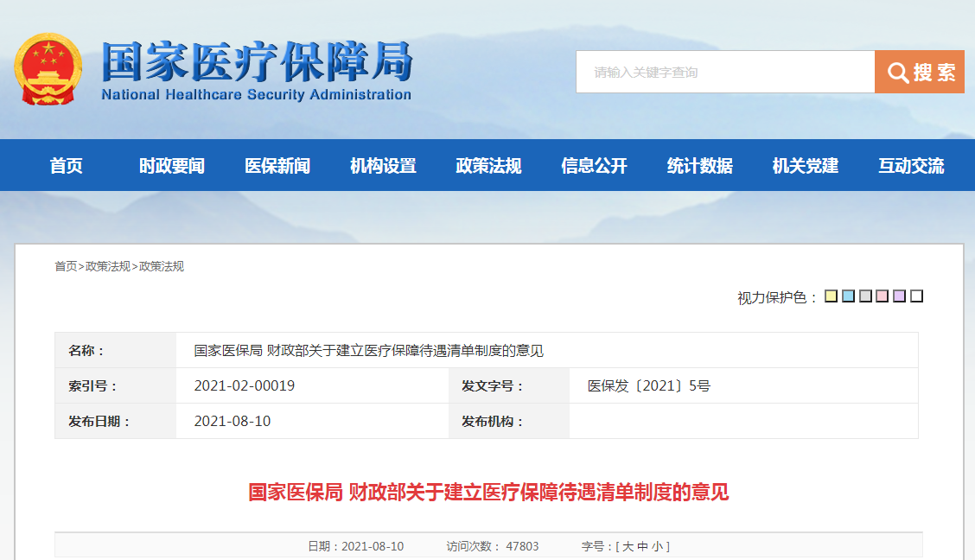Screen dimensions: 975x560
Task: Click the 视力保护色 label
Action: tap(777, 297)
